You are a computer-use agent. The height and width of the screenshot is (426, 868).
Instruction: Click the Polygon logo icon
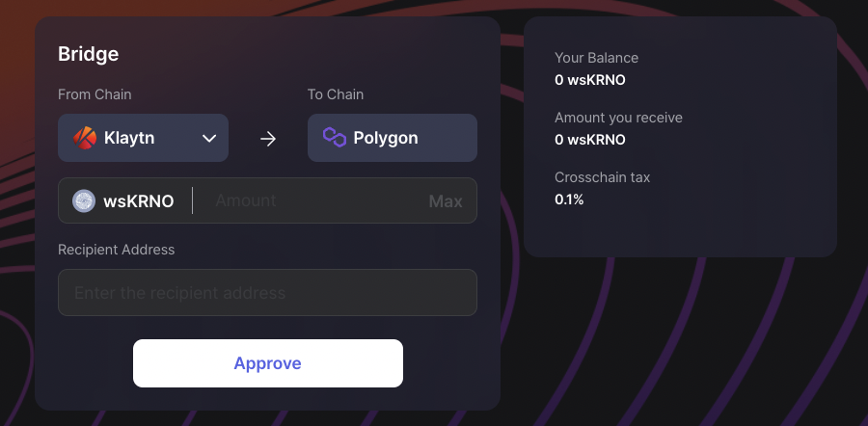point(335,137)
